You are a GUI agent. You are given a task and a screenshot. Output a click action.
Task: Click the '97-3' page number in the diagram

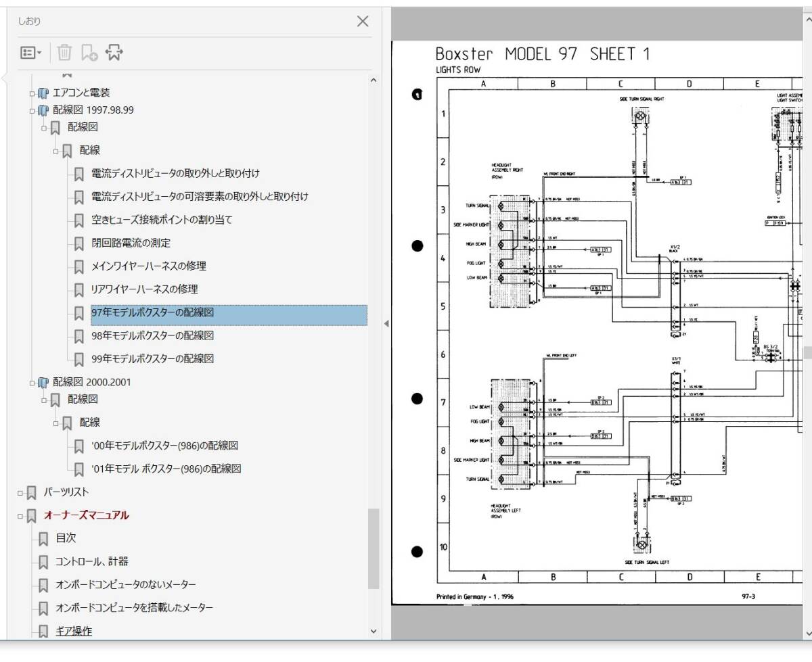[749, 597]
